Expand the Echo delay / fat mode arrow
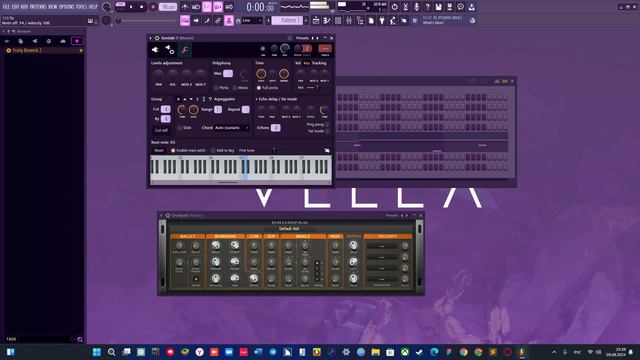This screenshot has height=360, width=640. click(257, 99)
